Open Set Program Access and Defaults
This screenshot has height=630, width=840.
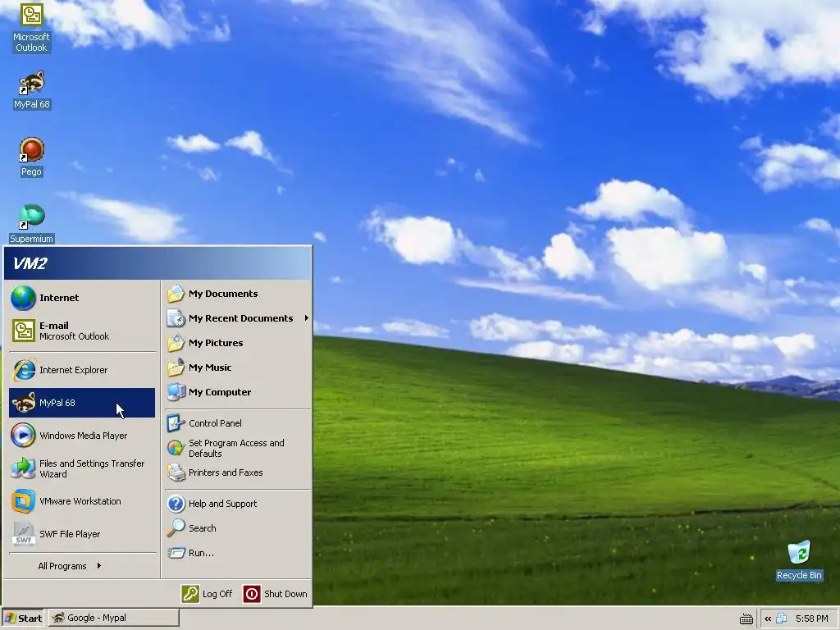238,448
